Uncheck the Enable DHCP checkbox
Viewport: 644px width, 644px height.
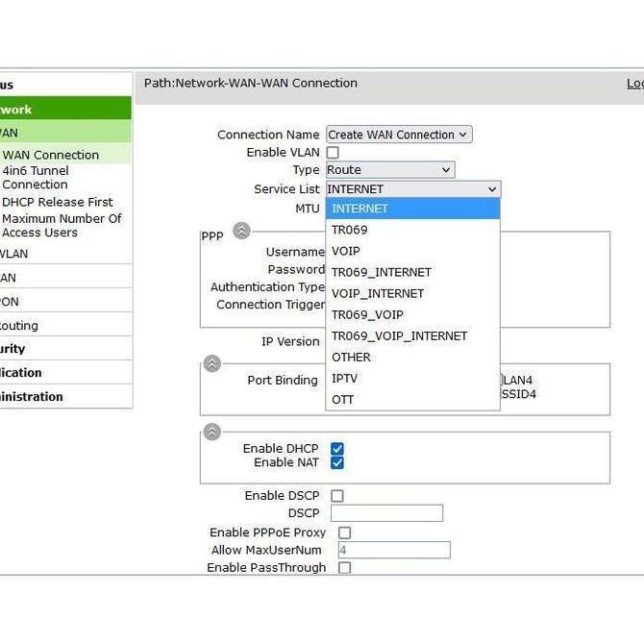tap(337, 449)
